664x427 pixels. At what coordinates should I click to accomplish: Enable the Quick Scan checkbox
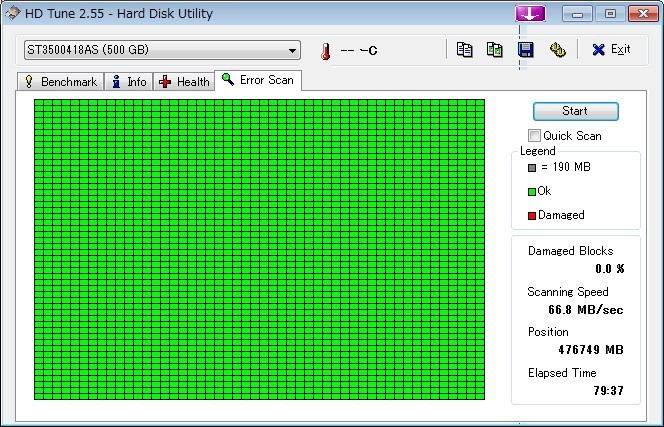[535, 135]
